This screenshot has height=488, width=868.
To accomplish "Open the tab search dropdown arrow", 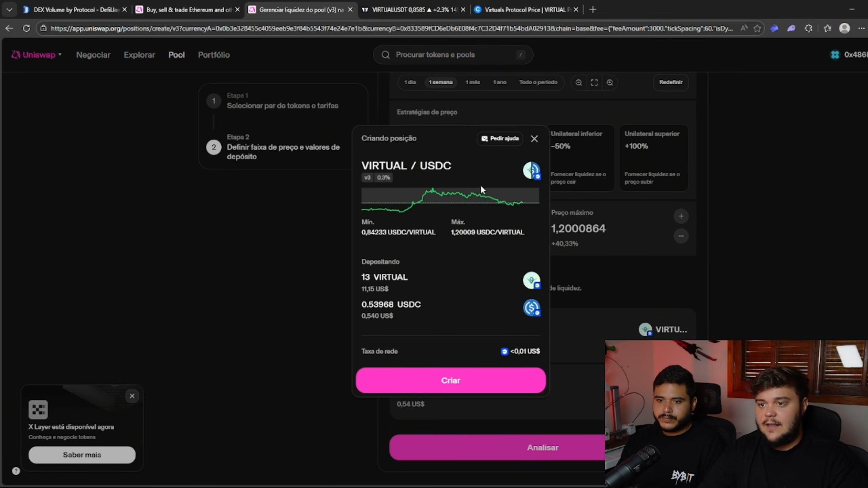I will click(9, 10).
